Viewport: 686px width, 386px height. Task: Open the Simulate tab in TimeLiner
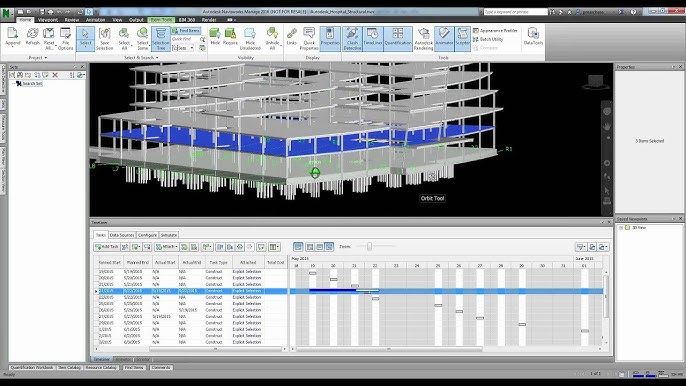tap(168, 235)
